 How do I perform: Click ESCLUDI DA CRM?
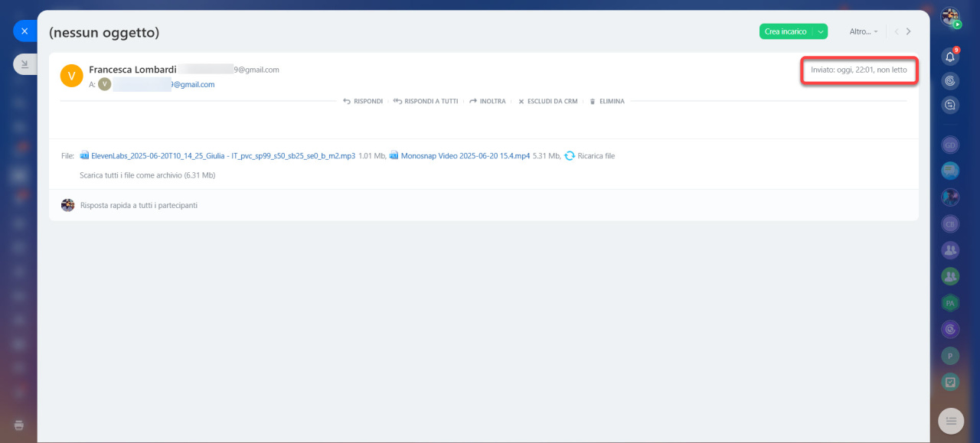tap(547, 101)
